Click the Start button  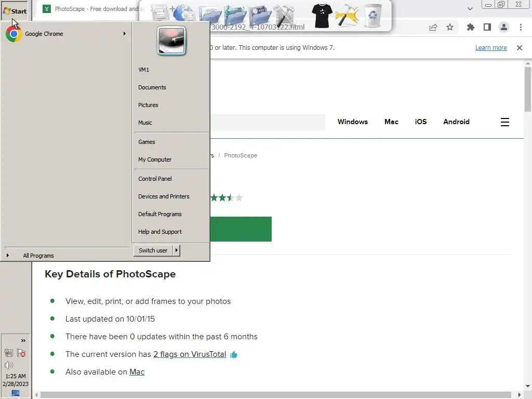(15, 11)
